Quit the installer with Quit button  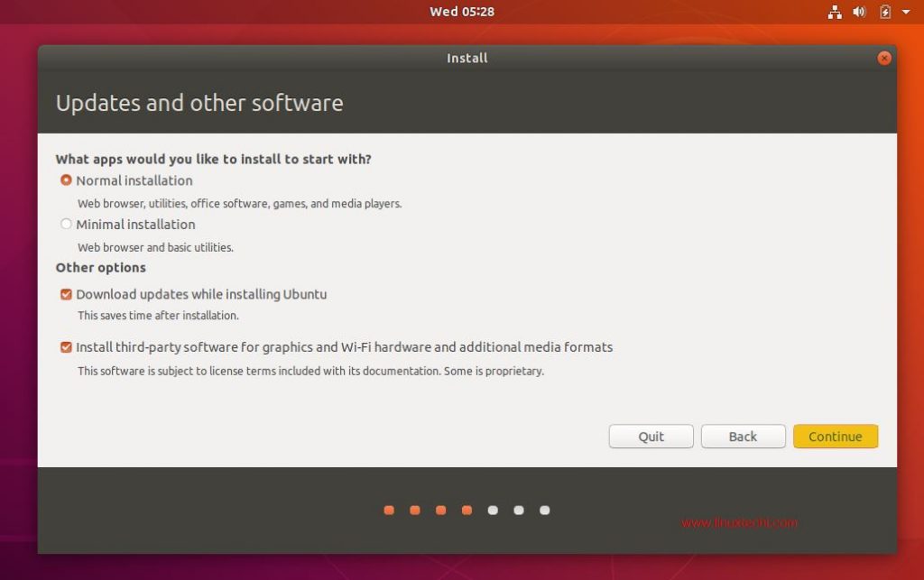(651, 437)
